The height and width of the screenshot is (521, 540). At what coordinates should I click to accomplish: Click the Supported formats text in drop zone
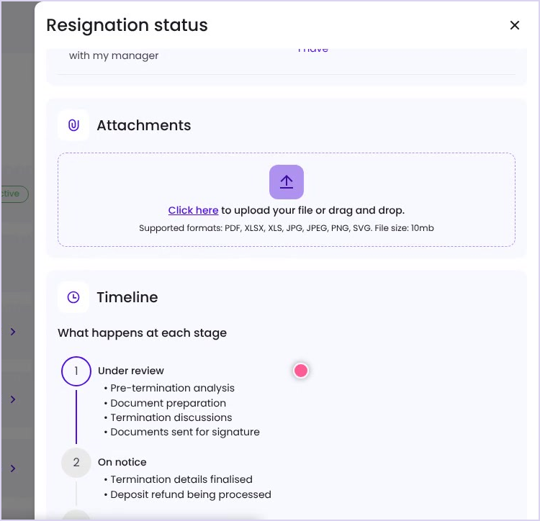click(286, 228)
